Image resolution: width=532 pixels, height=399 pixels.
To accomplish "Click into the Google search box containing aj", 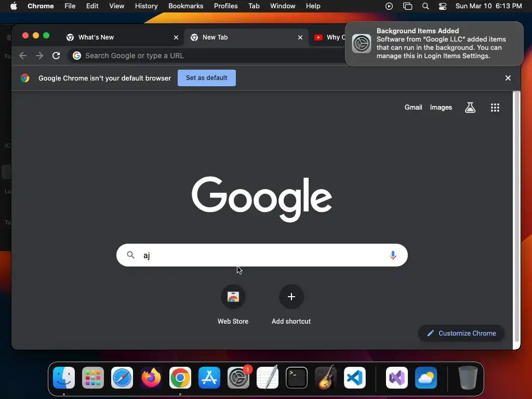I will point(262,255).
